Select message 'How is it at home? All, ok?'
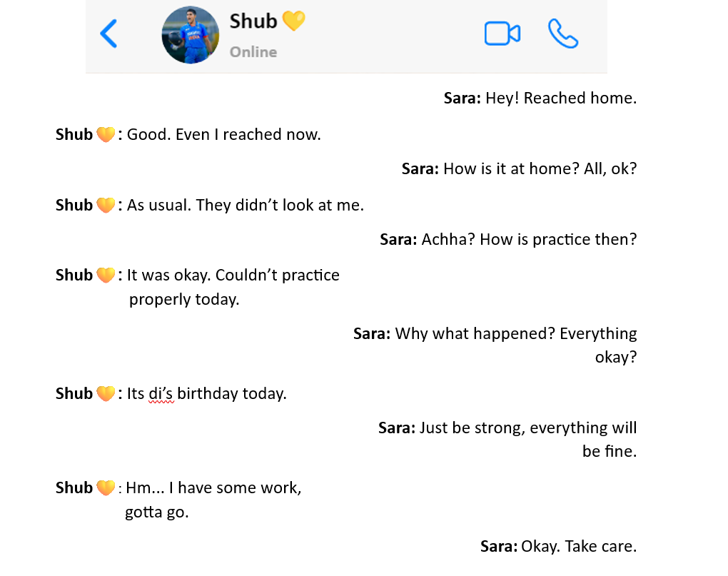Viewport: 728px width, 576px height. (x=540, y=169)
